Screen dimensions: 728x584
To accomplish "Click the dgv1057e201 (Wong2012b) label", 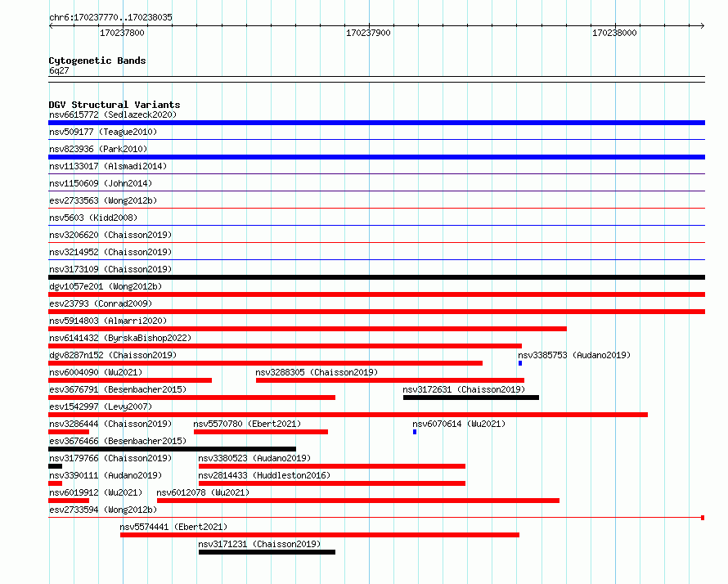I will point(106,286).
